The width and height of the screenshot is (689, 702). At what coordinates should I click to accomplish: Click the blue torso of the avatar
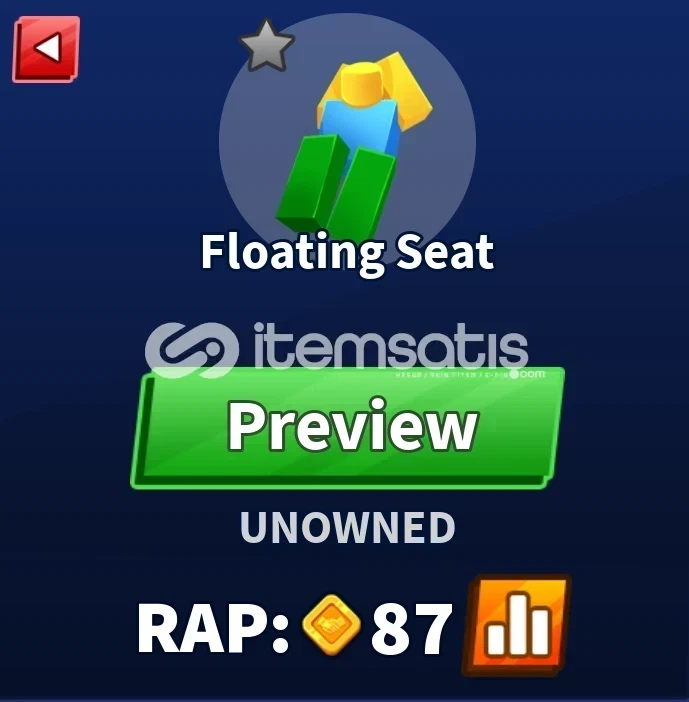pyautogui.click(x=358, y=125)
